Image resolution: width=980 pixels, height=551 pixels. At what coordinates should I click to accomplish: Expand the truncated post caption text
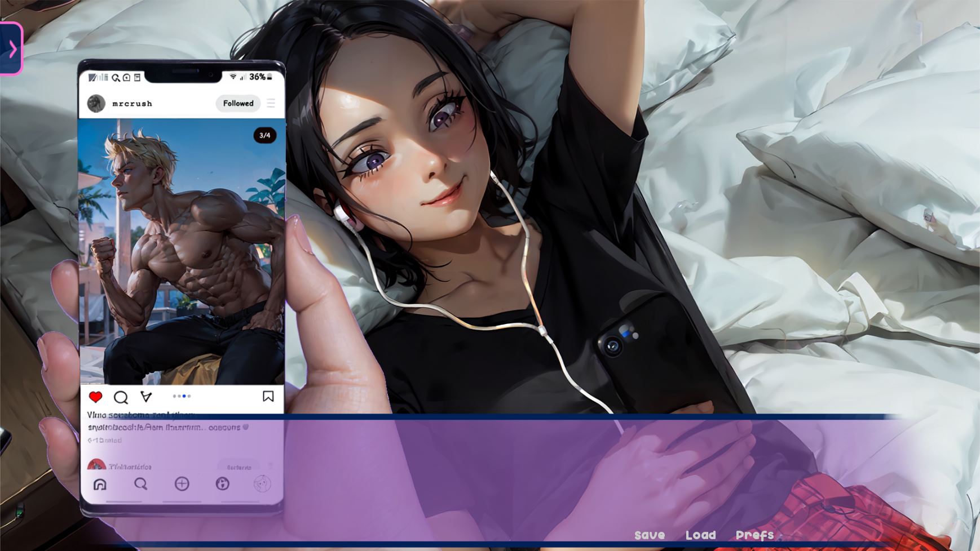tap(224, 428)
